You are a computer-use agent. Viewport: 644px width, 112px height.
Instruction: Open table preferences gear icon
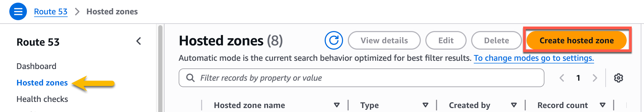618,78
